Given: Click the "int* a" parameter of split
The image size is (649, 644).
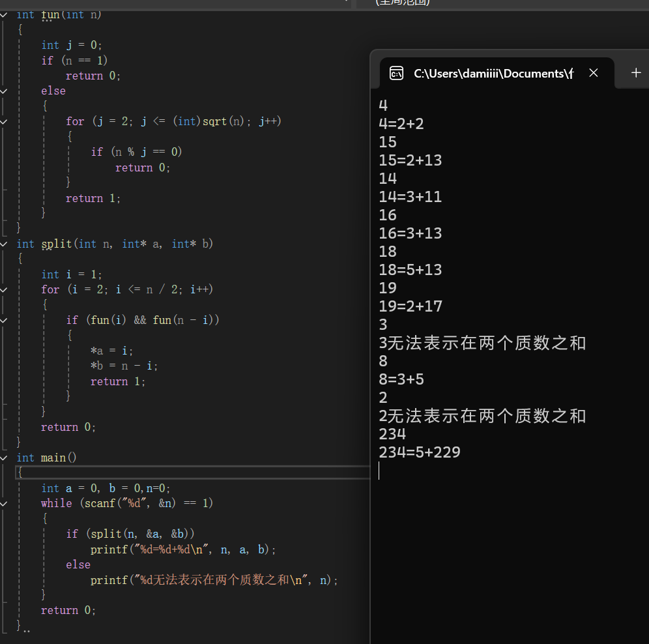Looking at the screenshot, I should pyautogui.click(x=141, y=244).
